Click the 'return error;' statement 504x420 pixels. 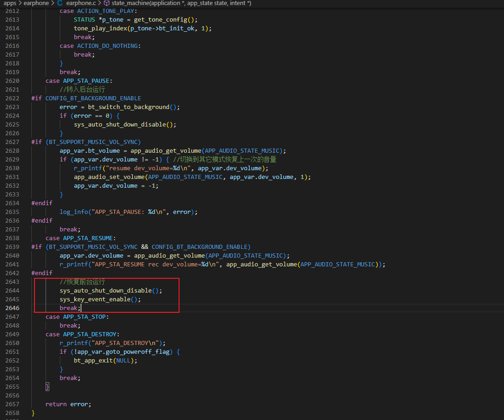click(x=69, y=404)
